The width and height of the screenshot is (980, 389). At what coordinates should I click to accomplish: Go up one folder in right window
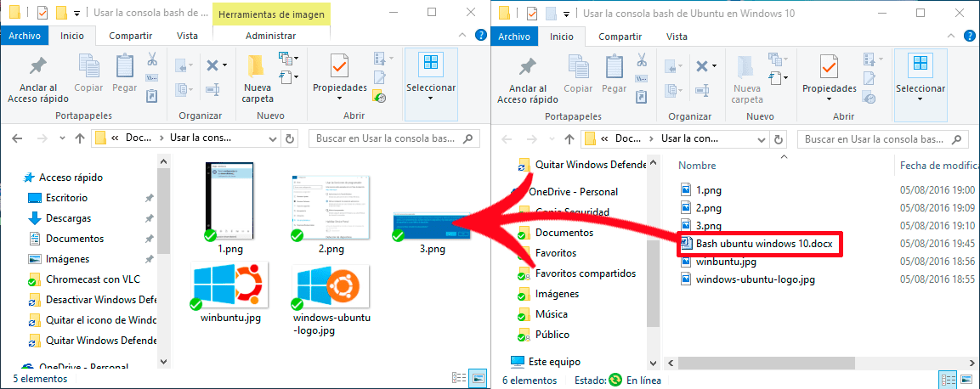(569, 138)
